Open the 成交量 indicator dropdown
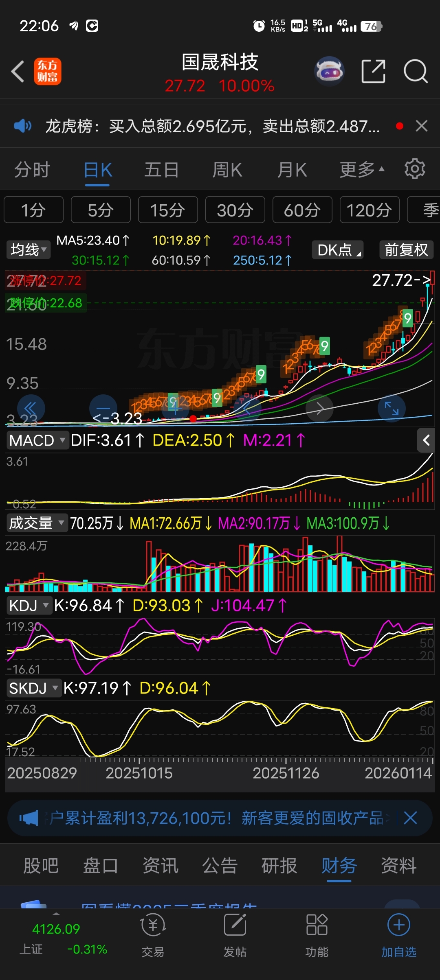440x980 pixels. [x=37, y=523]
